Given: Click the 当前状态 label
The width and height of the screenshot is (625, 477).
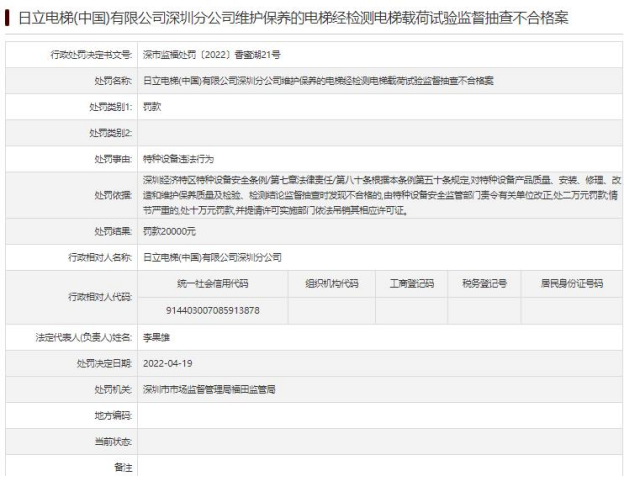Looking at the screenshot, I should click(x=113, y=442).
